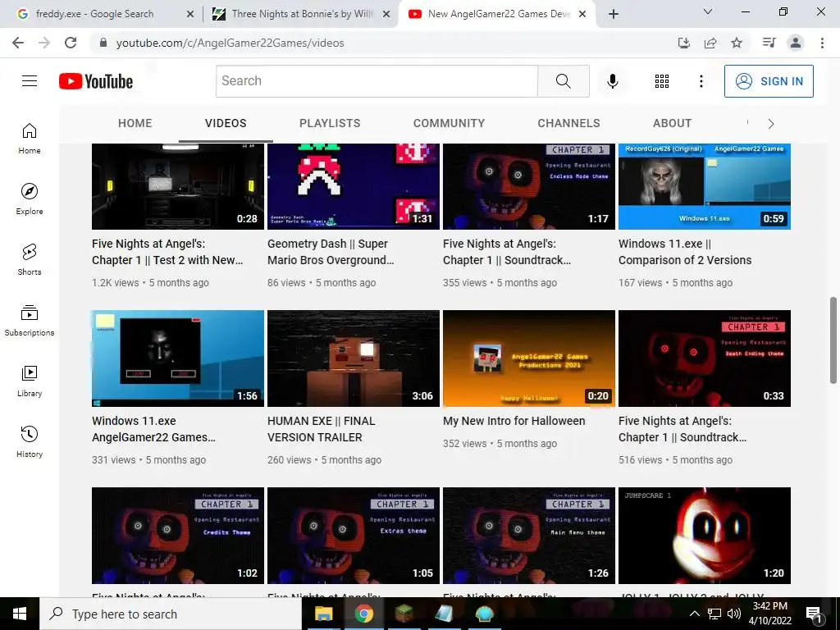Bookmark this page with the star
Screen dimensions: 840x630
(737, 43)
